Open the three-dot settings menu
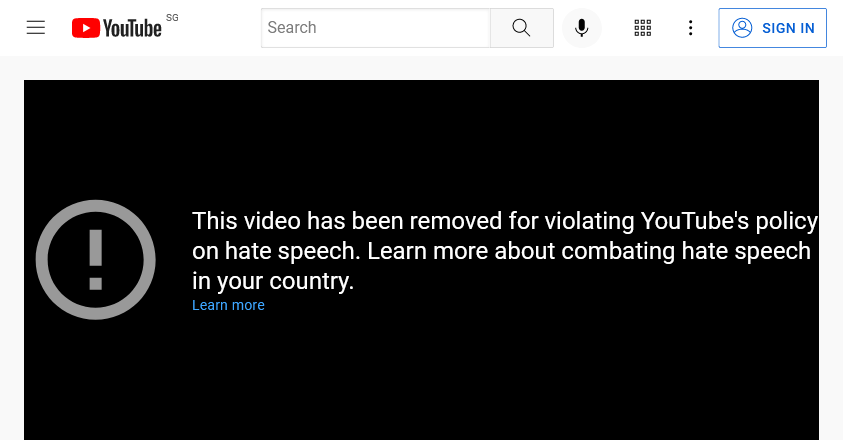 pyautogui.click(x=690, y=27)
